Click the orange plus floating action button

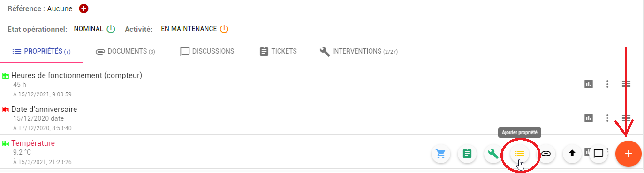[629, 154]
